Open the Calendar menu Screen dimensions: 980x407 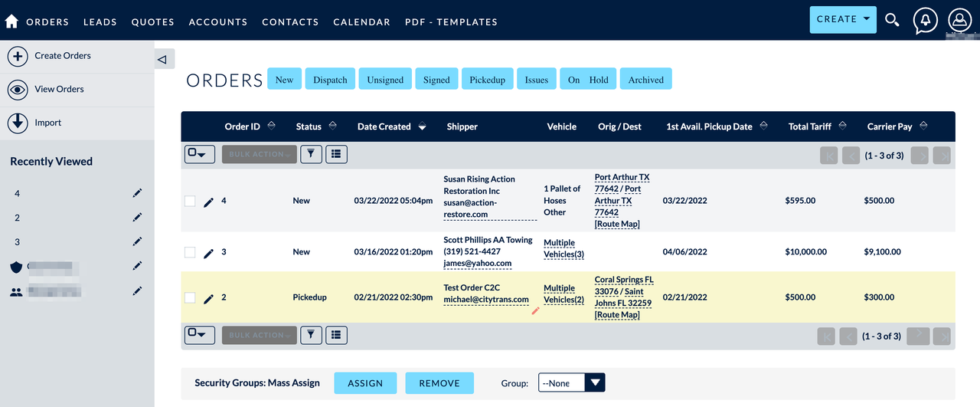pos(362,22)
